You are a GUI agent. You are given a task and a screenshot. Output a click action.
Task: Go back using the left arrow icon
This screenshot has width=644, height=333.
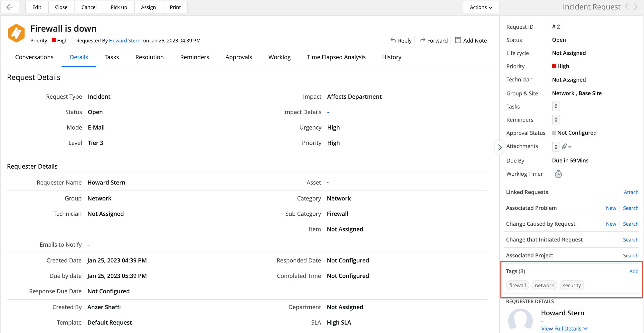point(10,7)
